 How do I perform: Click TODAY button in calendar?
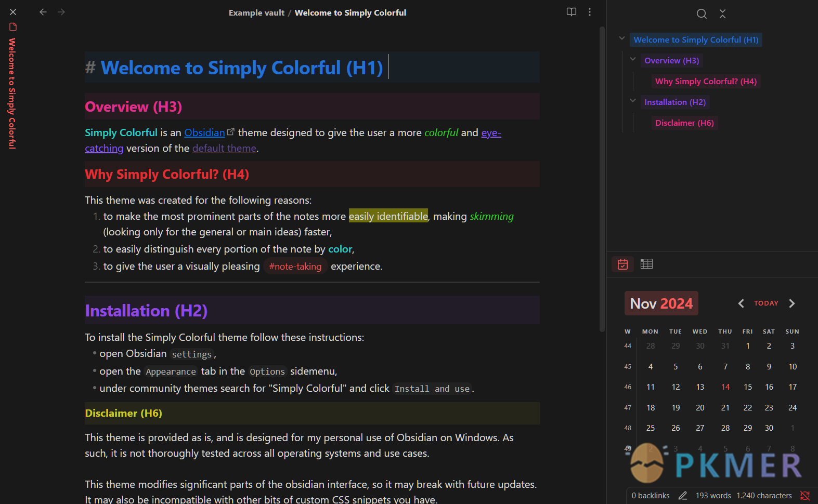coord(766,303)
